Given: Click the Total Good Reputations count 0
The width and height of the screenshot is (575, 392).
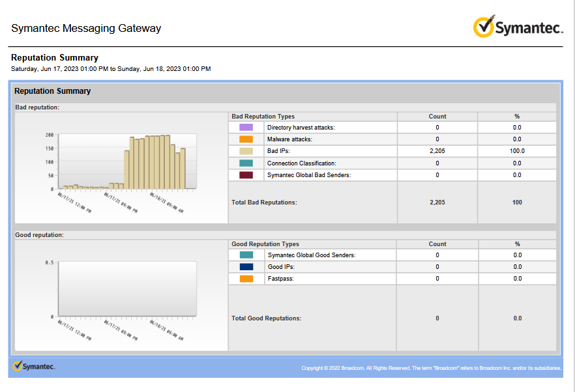Looking at the screenshot, I should [437, 318].
